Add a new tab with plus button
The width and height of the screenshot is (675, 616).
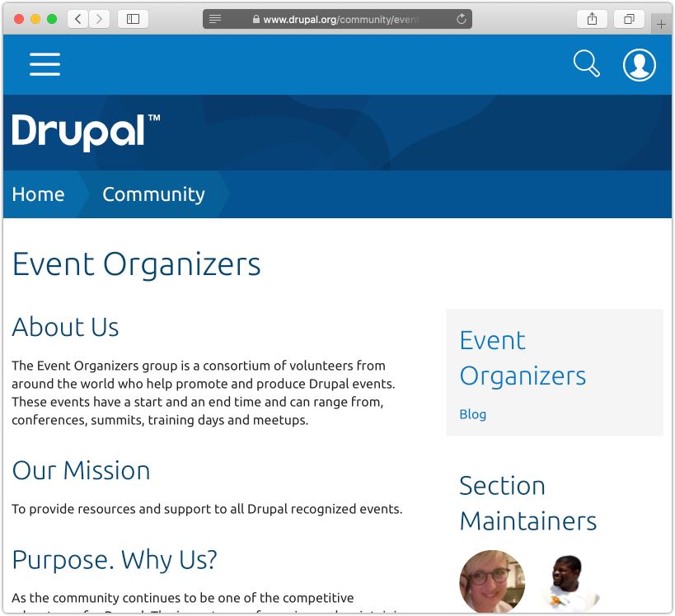coord(661,25)
